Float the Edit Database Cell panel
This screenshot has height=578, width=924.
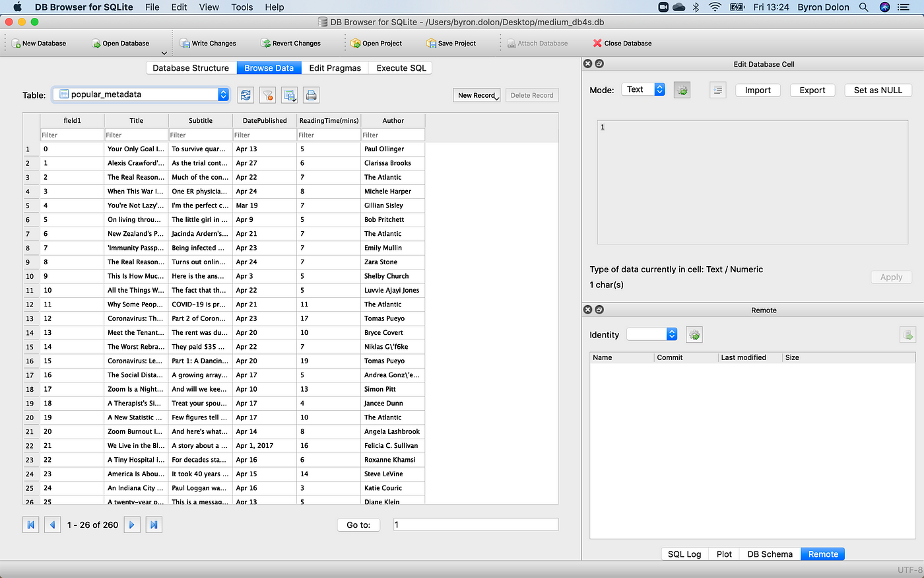(x=599, y=63)
